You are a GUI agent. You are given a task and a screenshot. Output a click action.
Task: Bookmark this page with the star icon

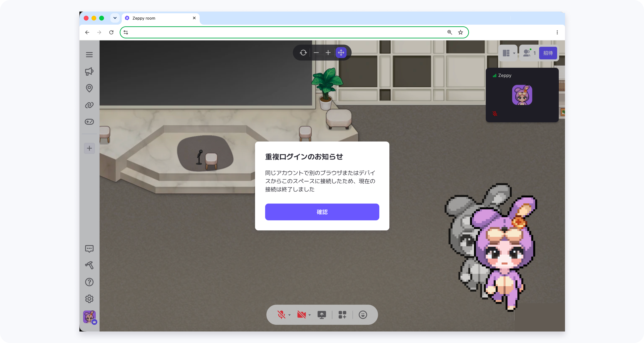[x=460, y=32]
